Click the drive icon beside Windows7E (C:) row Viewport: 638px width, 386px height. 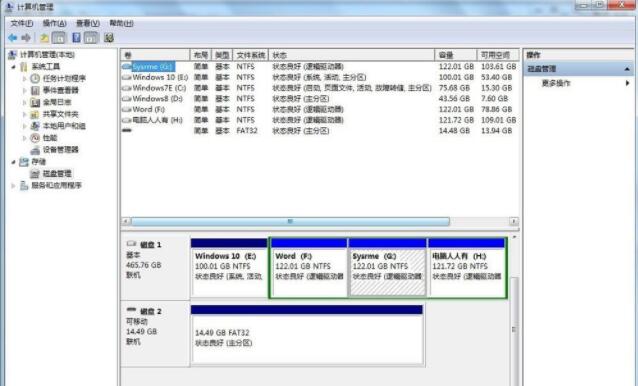127,88
